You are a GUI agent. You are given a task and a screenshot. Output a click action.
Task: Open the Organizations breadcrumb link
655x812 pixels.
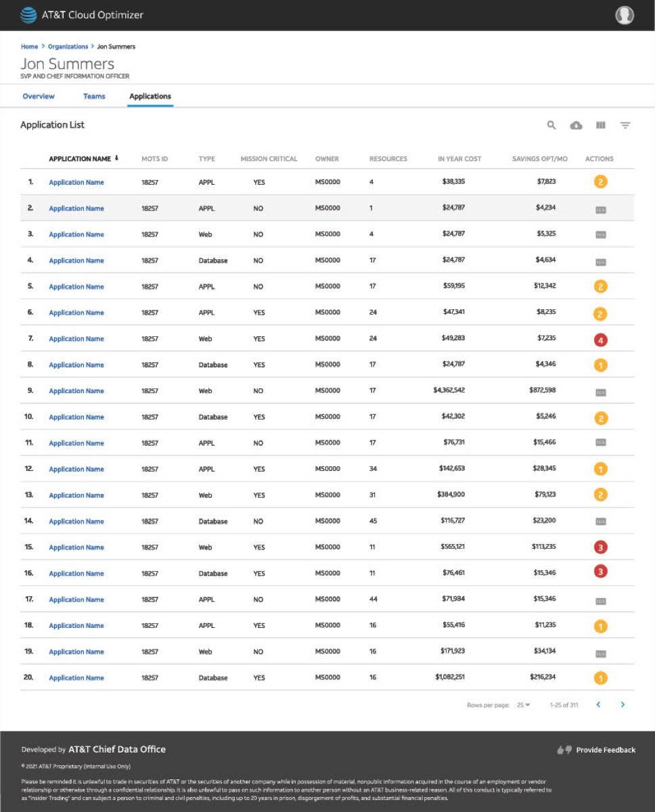[68, 47]
